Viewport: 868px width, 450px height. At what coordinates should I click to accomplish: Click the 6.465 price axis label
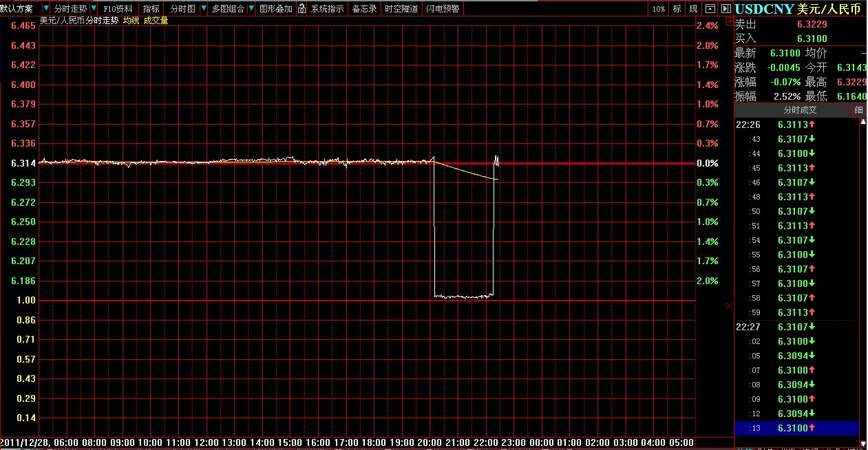pyautogui.click(x=23, y=25)
